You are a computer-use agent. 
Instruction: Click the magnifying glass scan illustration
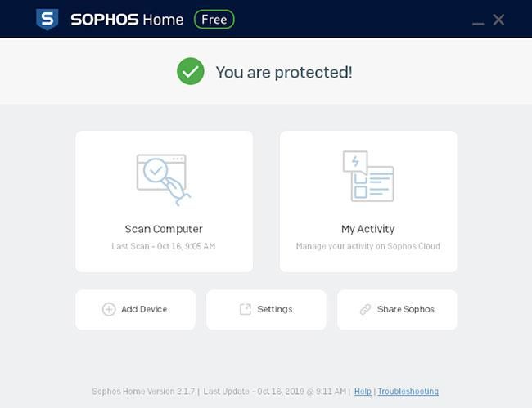click(x=163, y=180)
